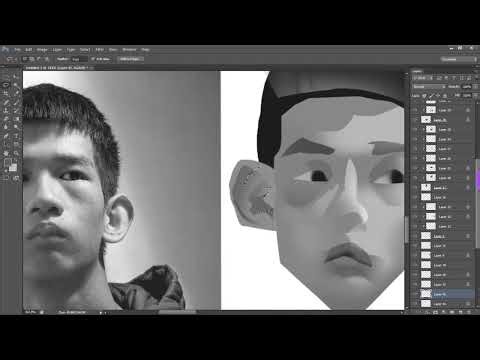The width and height of the screenshot is (480, 360).
Task: Toggle Lock transparent pixels
Action: coord(425,96)
